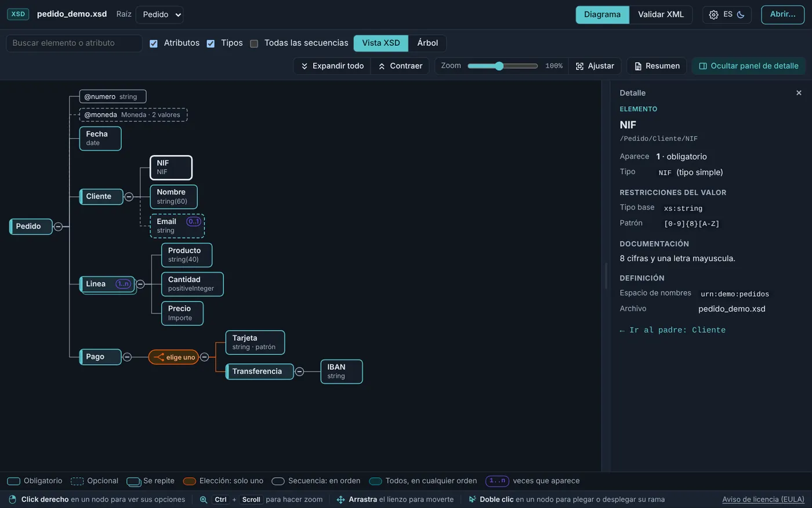Select the Vista XSD view
The width and height of the screenshot is (812, 508).
point(381,43)
